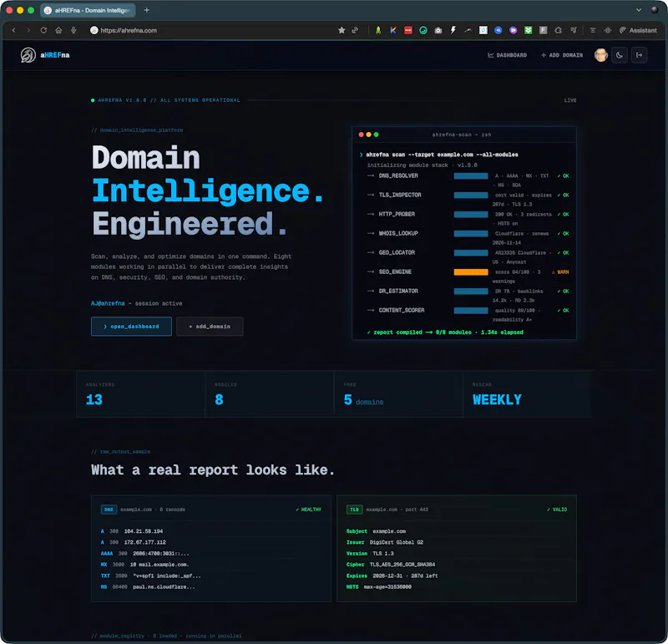Click the add_domain button
This screenshot has height=644, width=668.
pyautogui.click(x=210, y=326)
